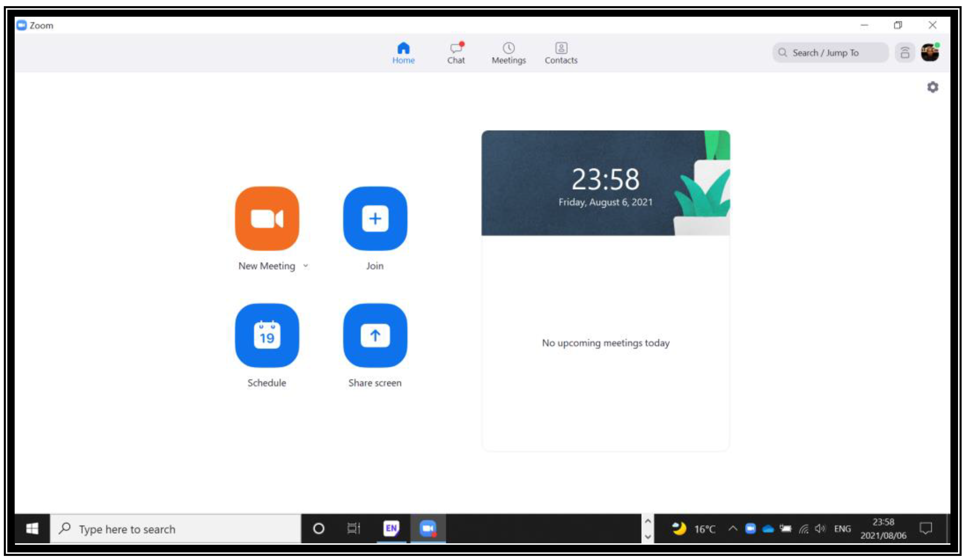Start a New Meeting with the orange camera icon

(x=267, y=219)
